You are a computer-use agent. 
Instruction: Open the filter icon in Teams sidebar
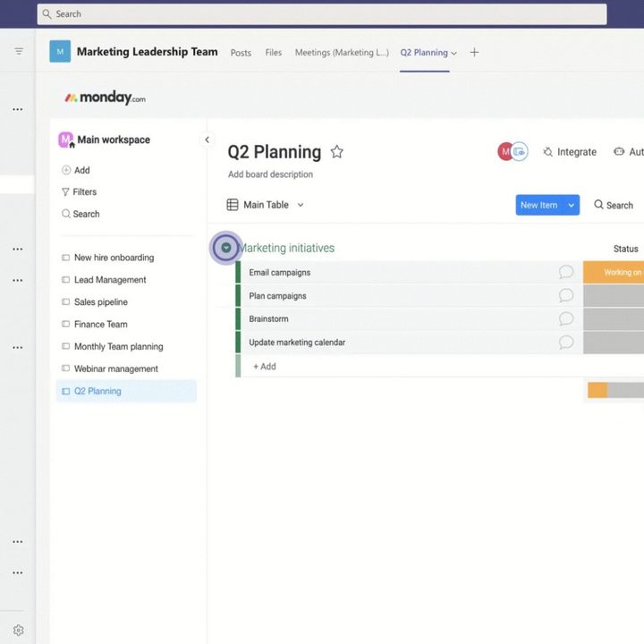(x=19, y=51)
